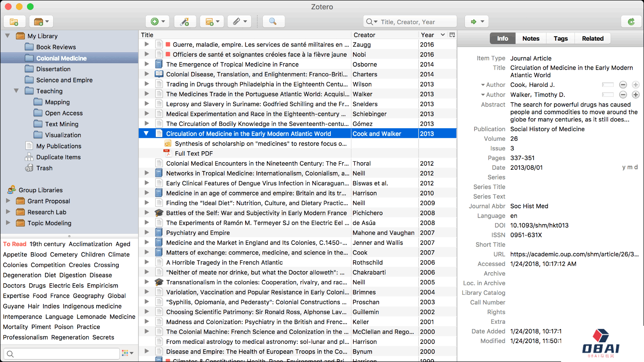
Task: Toggle name field mode for Cook, Harold J.
Action: [608, 85]
